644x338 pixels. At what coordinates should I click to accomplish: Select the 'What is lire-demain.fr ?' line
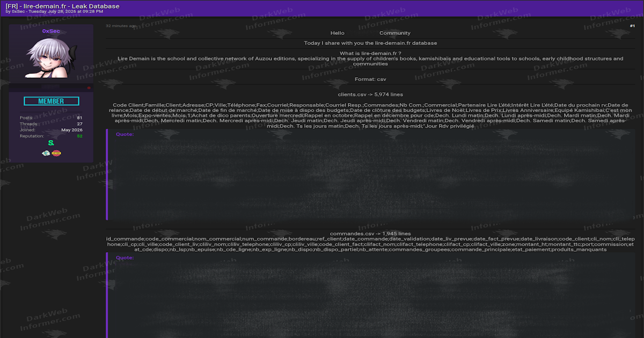(370, 54)
